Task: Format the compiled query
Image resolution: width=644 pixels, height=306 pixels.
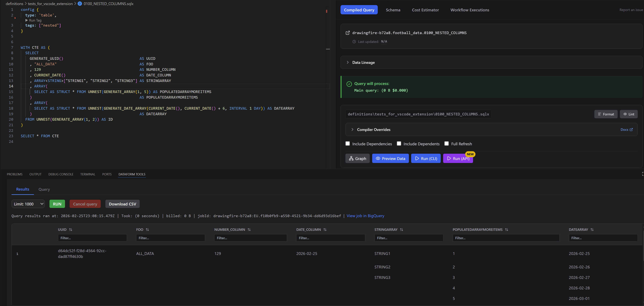Action: click(606, 114)
